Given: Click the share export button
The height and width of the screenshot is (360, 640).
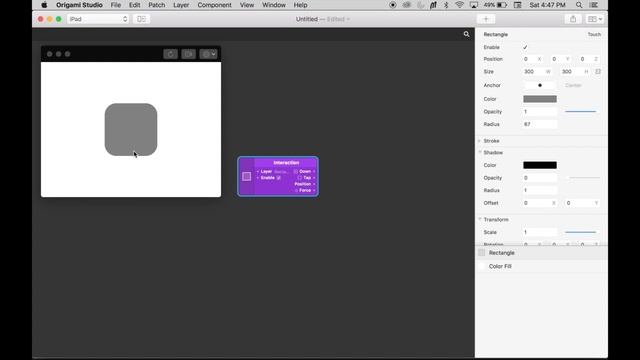Looking at the screenshot, I should pyautogui.click(x=573, y=19).
